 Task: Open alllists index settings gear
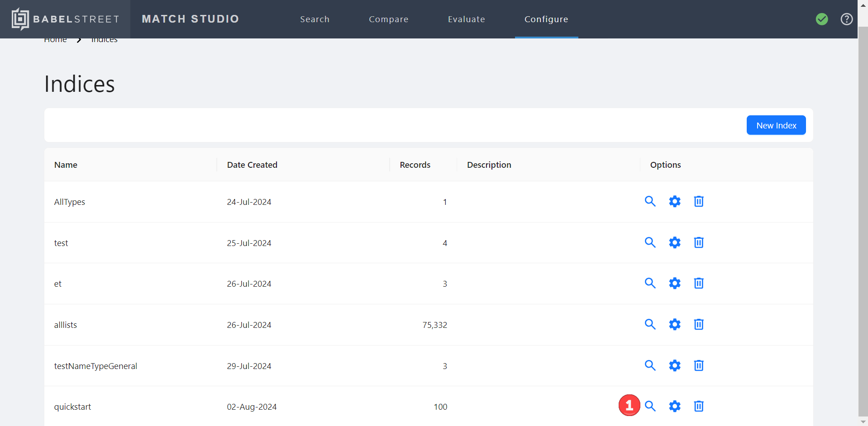pyautogui.click(x=675, y=324)
